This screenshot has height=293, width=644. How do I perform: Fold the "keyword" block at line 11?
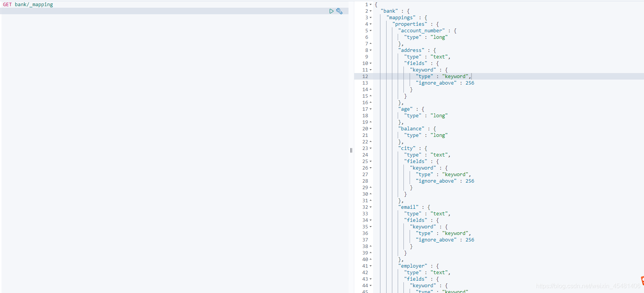point(371,70)
